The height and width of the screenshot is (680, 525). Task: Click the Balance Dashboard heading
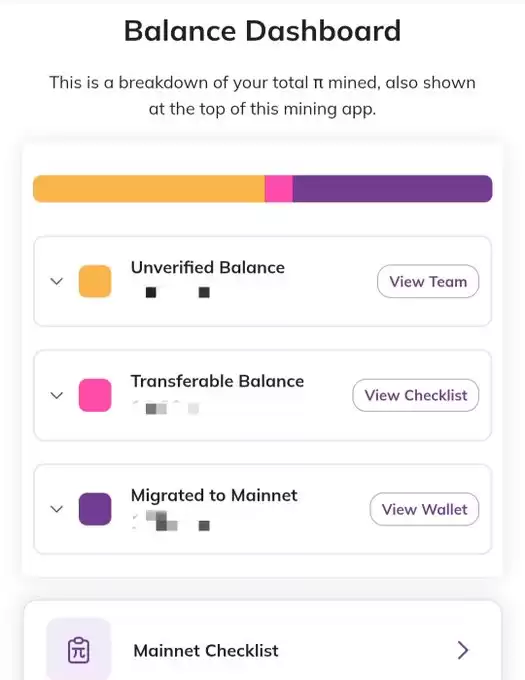pos(262,31)
